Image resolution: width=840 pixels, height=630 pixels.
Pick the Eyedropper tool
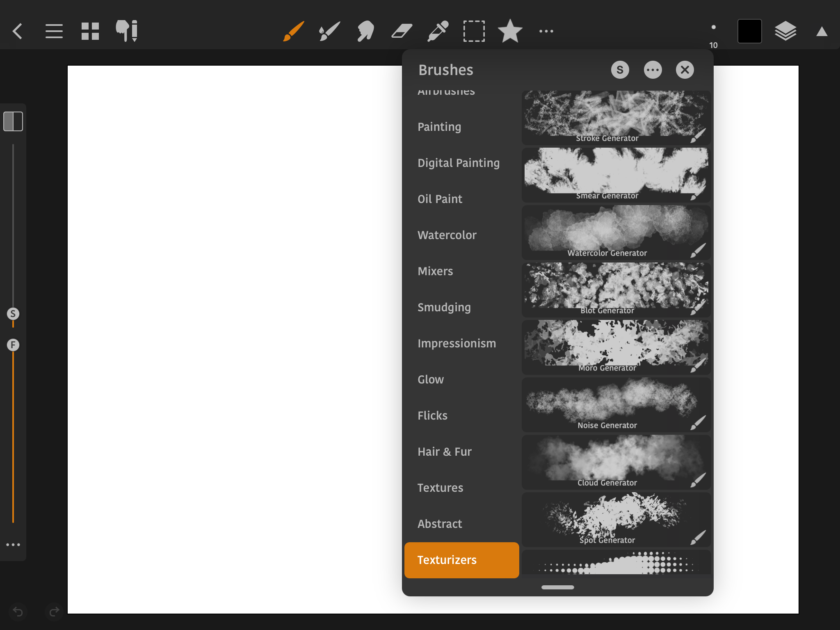[x=438, y=31]
